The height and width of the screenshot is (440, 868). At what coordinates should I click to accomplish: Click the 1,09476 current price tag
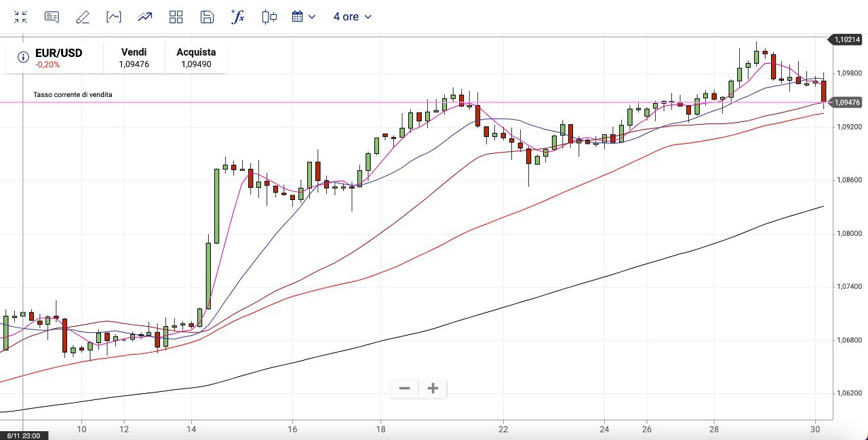tap(847, 102)
